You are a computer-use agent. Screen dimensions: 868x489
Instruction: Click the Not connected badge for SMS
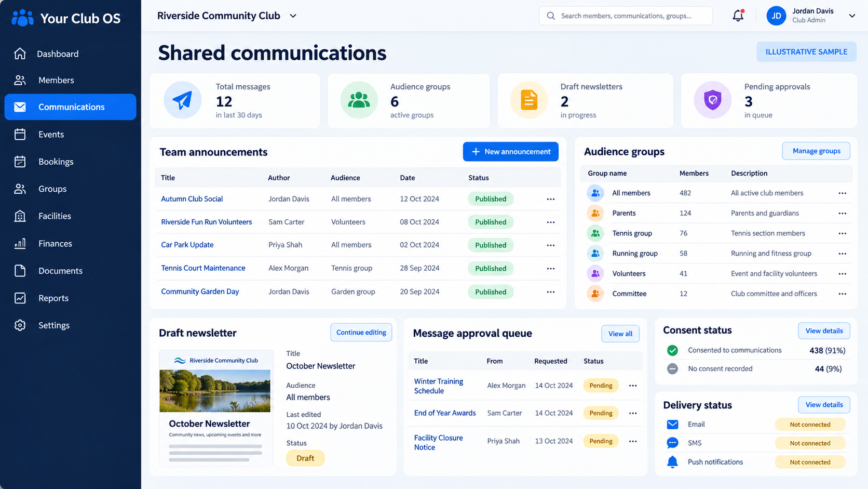click(x=810, y=443)
